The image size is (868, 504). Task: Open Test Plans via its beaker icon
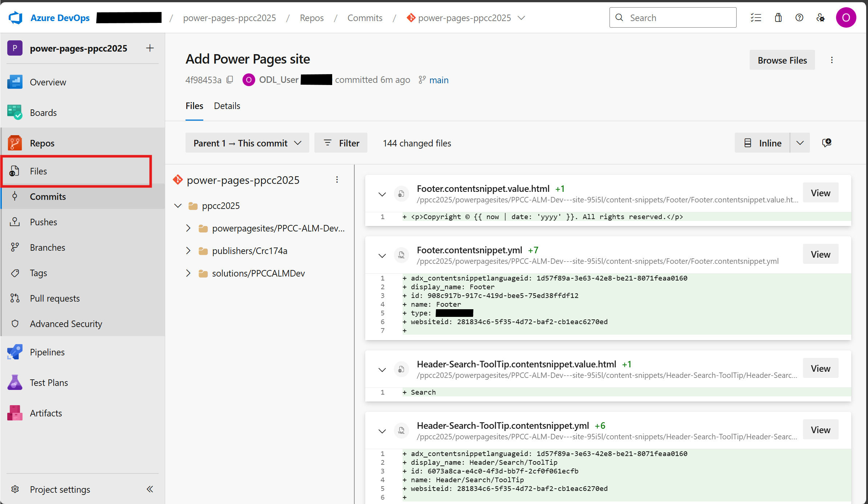[x=15, y=382]
